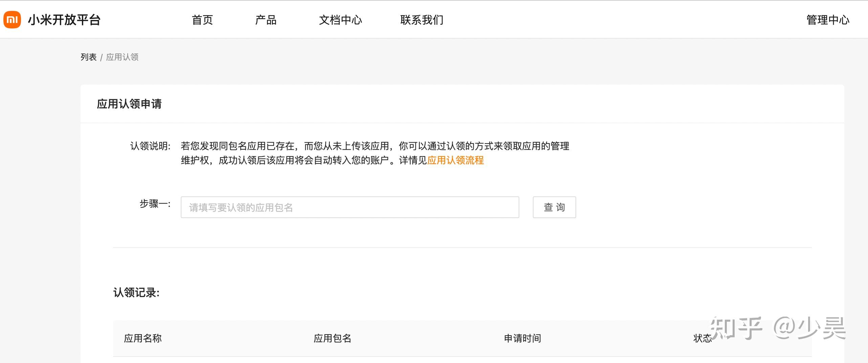Image resolution: width=868 pixels, height=363 pixels.
Task: Click the 小米开放平台 site title
Action: [x=64, y=20]
